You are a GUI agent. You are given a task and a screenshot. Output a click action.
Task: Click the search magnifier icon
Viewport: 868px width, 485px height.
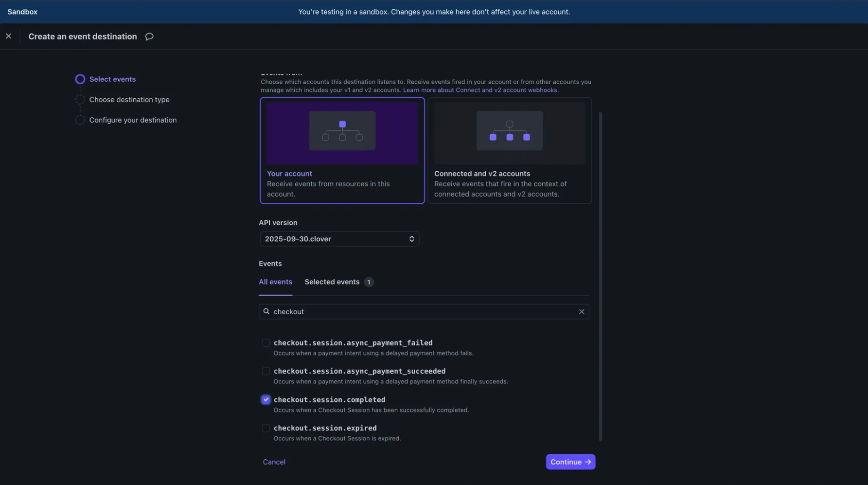pyautogui.click(x=266, y=312)
